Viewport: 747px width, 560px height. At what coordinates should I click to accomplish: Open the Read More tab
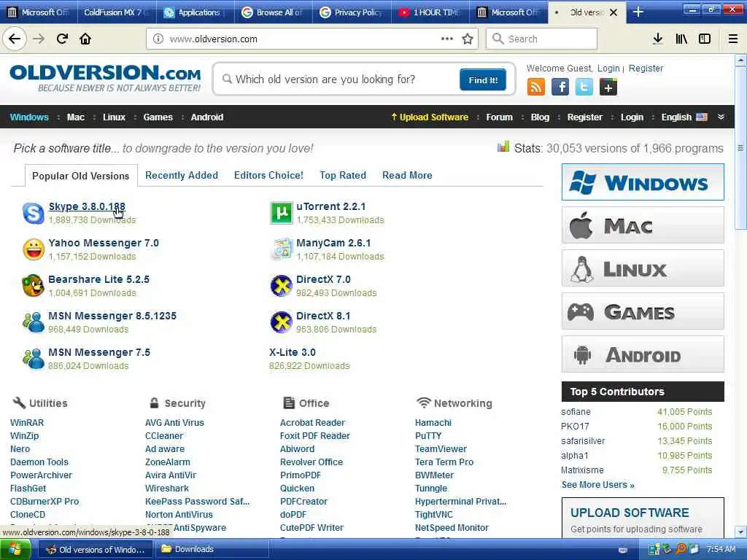407,175
